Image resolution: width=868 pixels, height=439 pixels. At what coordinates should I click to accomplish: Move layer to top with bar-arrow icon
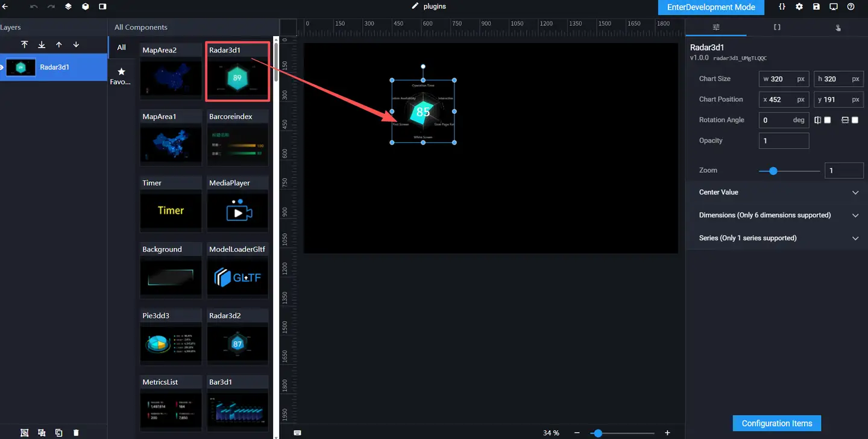tap(25, 45)
